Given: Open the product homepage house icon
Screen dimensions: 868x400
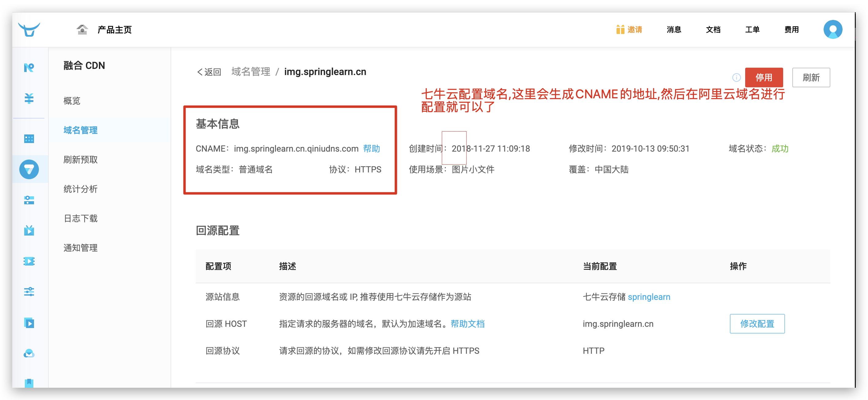Looking at the screenshot, I should click(x=82, y=30).
